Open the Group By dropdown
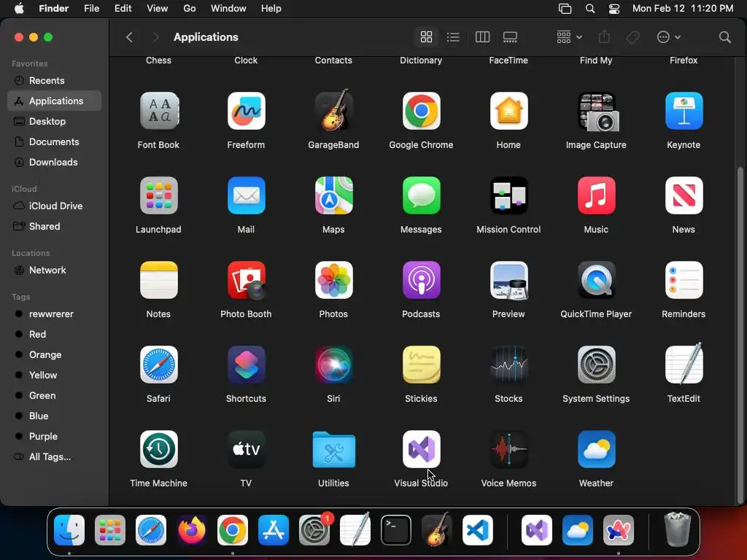747x560 pixels. (569, 37)
